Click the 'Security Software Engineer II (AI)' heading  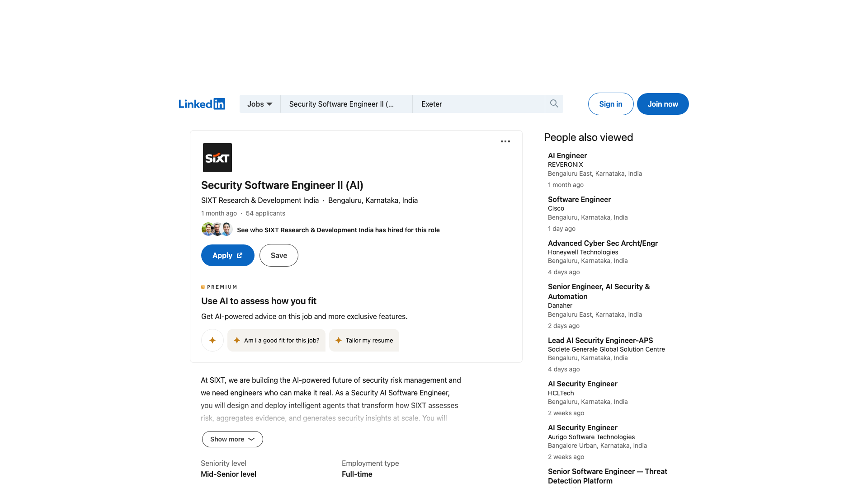[282, 185]
